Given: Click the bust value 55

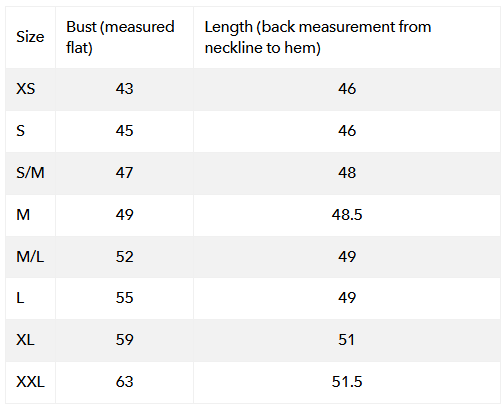Looking at the screenshot, I should click(124, 298).
